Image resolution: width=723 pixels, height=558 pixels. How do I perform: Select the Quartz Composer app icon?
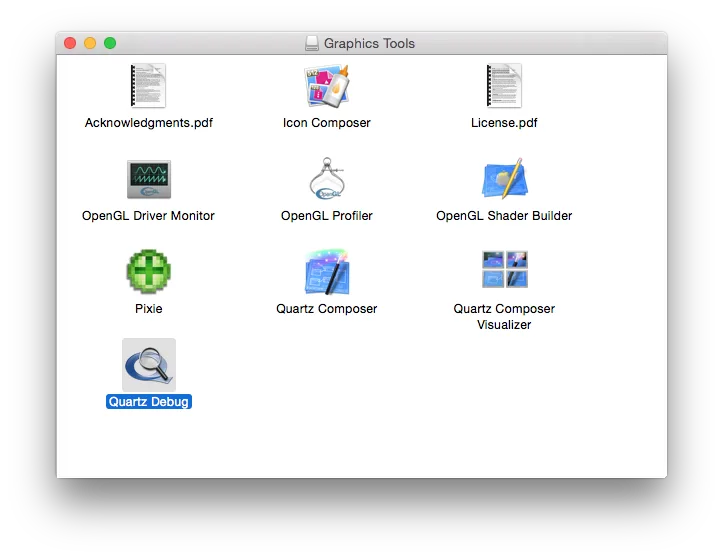[327, 272]
